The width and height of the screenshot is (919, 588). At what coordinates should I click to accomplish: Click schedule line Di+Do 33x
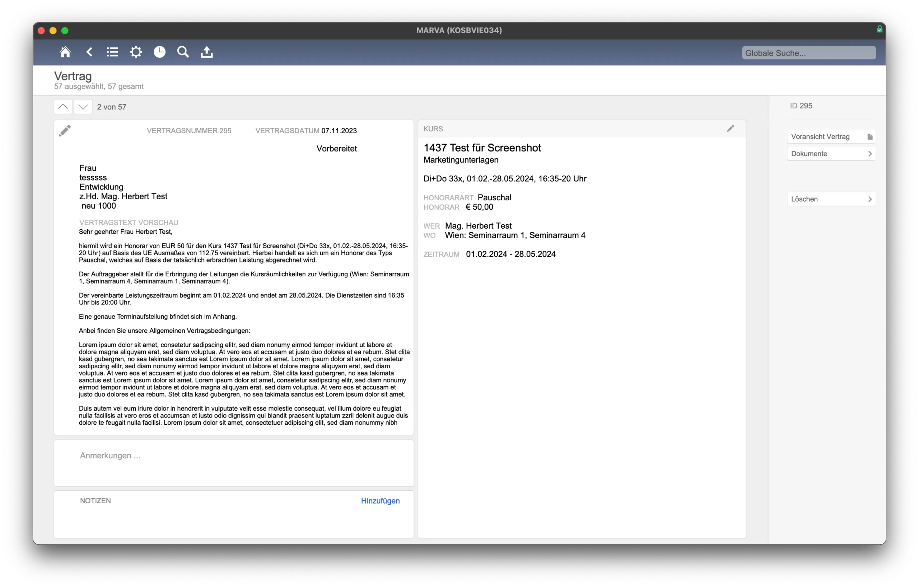[505, 179]
